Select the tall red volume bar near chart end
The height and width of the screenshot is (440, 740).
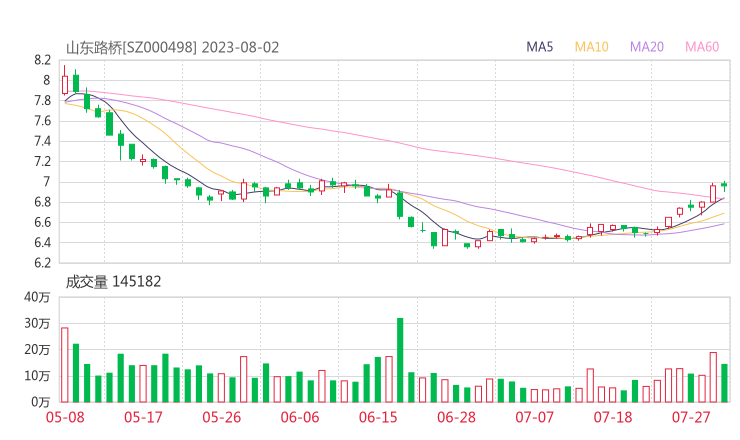(x=713, y=377)
